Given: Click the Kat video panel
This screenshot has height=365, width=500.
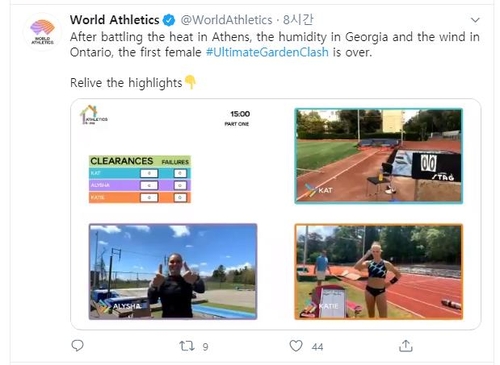Looking at the screenshot, I should (x=379, y=156).
